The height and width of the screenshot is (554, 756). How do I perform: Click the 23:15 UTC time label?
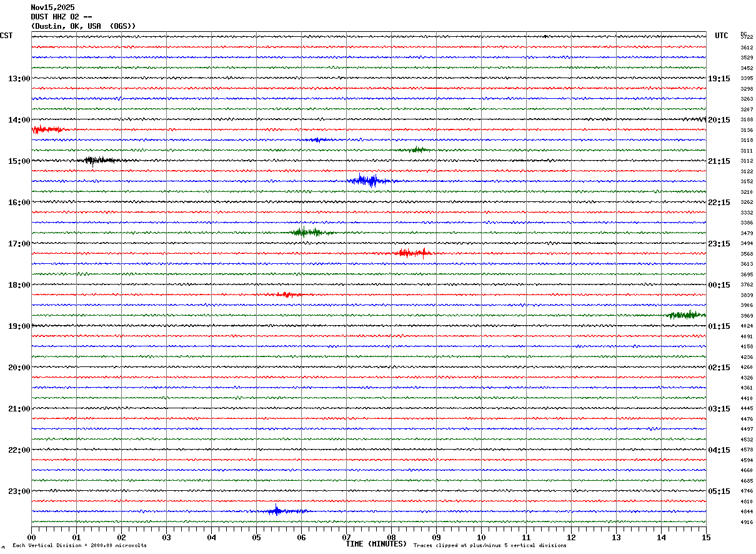tap(719, 244)
